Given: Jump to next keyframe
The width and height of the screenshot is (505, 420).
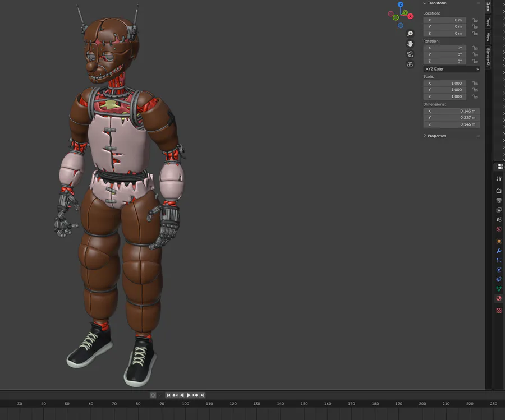Looking at the screenshot, I should point(195,395).
